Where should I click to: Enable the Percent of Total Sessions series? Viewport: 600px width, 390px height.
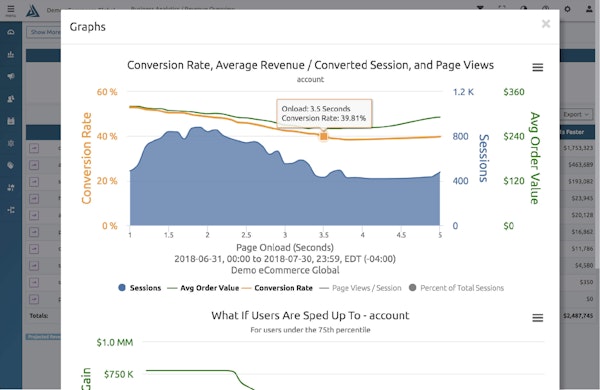456,288
